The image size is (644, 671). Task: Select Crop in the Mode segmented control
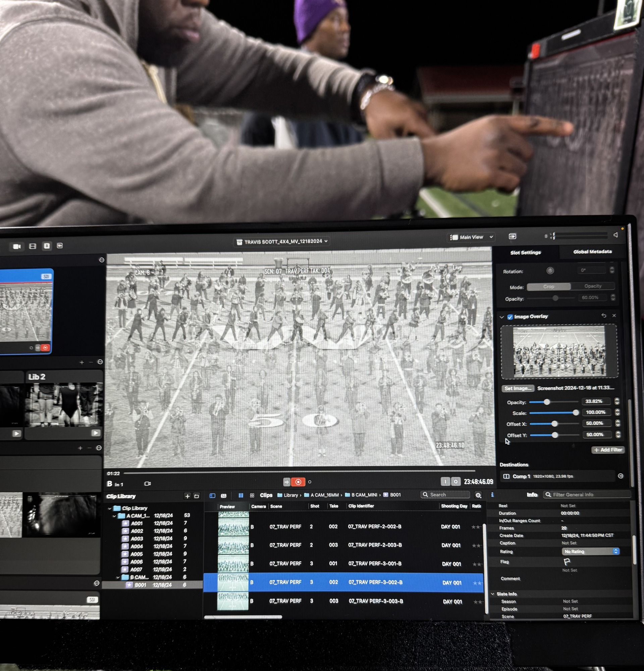pos(548,287)
